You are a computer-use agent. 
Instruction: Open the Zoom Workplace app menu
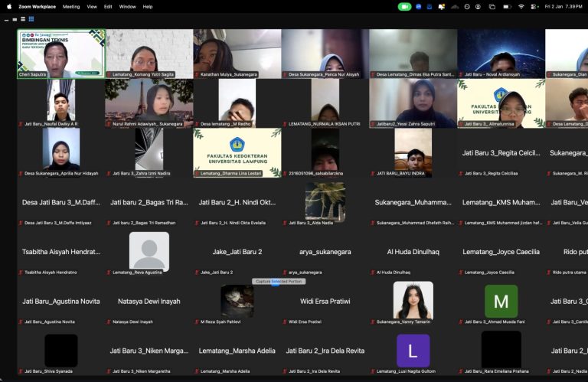pos(37,6)
